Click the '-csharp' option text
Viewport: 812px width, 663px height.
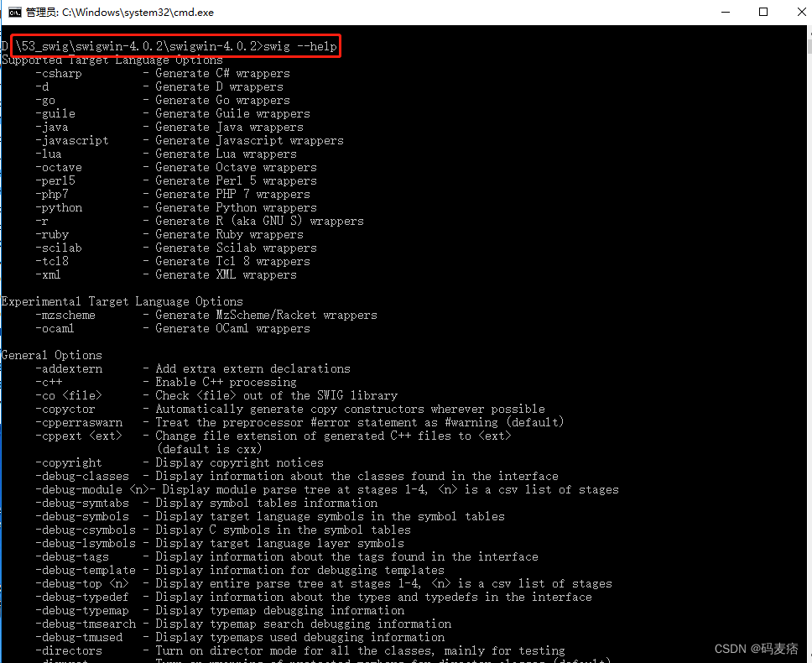point(59,74)
